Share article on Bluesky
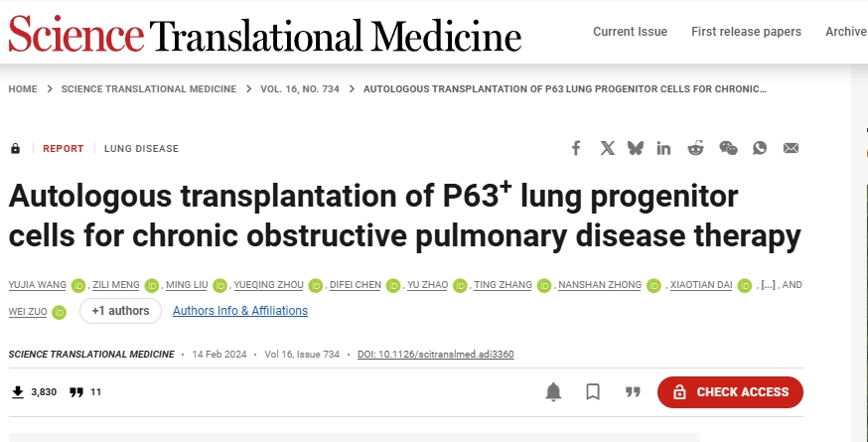 [x=636, y=148]
